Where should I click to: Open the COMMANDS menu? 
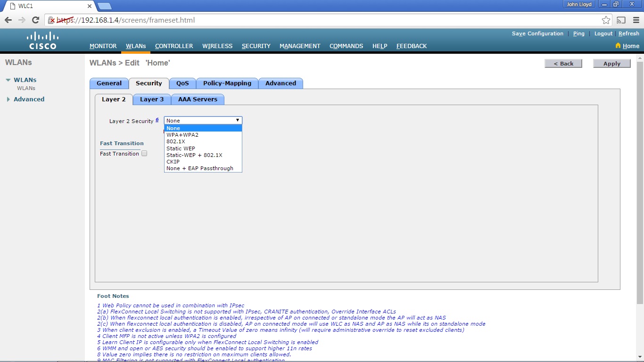coord(346,46)
